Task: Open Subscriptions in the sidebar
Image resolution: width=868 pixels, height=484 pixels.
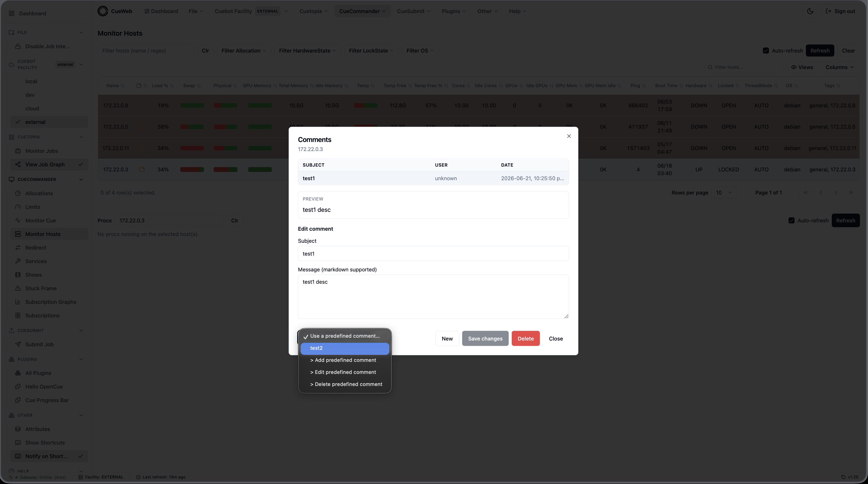Action: (49, 315)
